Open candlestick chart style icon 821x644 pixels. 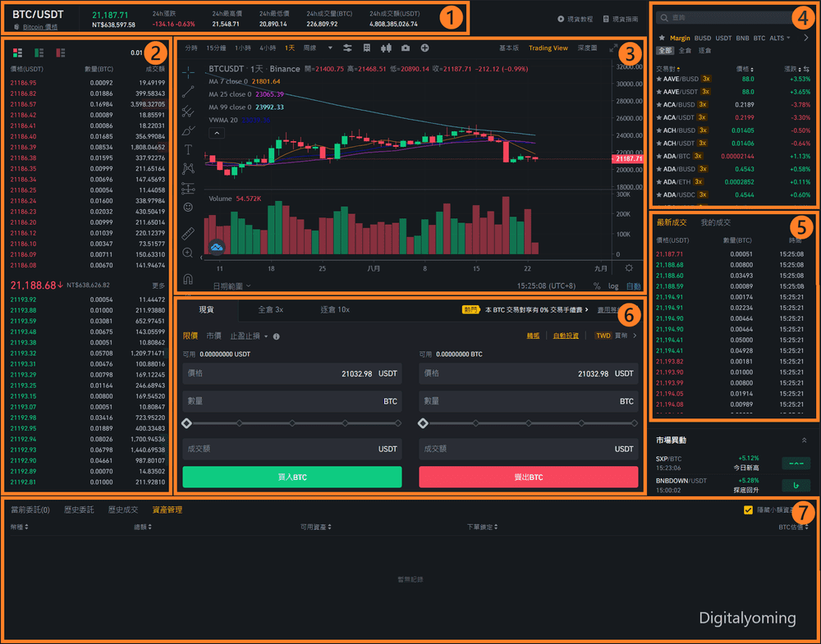coord(386,48)
